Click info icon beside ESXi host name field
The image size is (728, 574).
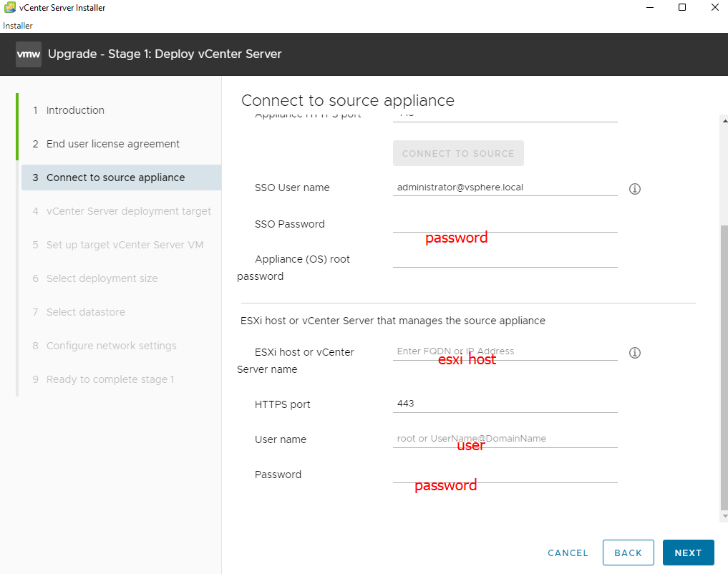[635, 353]
